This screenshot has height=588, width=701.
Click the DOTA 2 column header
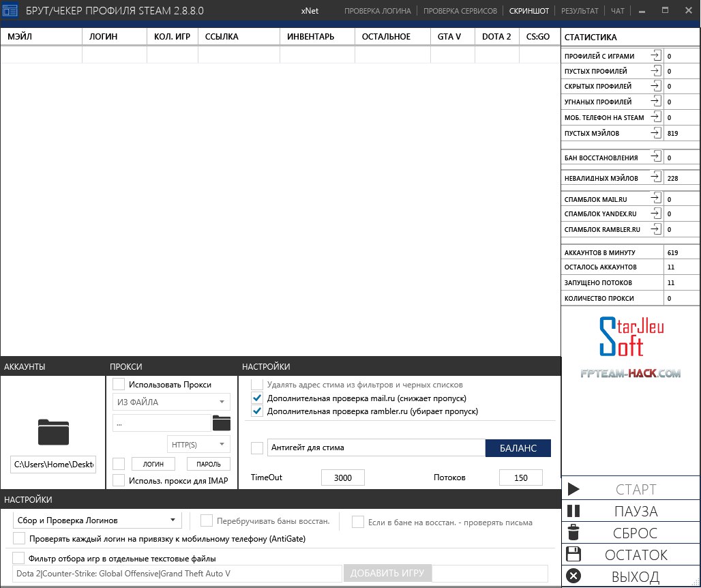(x=496, y=37)
